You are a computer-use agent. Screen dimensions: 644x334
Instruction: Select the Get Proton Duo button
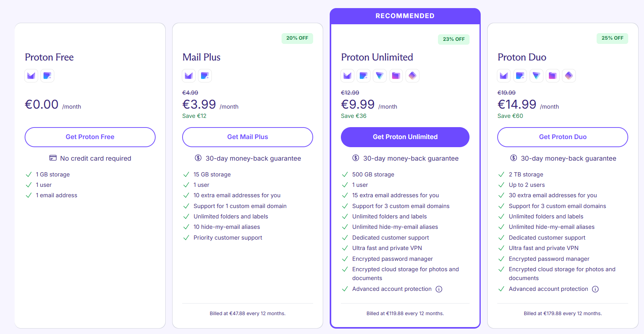click(x=563, y=137)
